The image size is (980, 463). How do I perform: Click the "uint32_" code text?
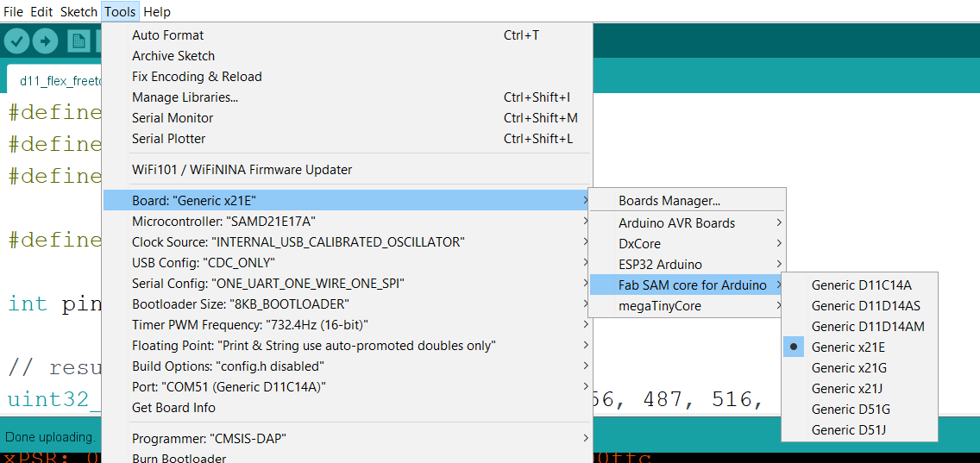[54, 399]
